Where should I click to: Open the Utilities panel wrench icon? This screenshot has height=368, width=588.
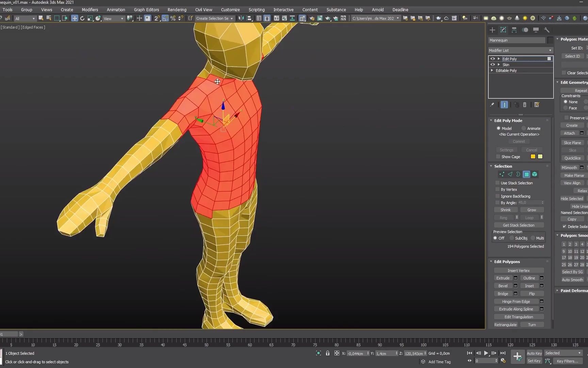pyautogui.click(x=547, y=30)
